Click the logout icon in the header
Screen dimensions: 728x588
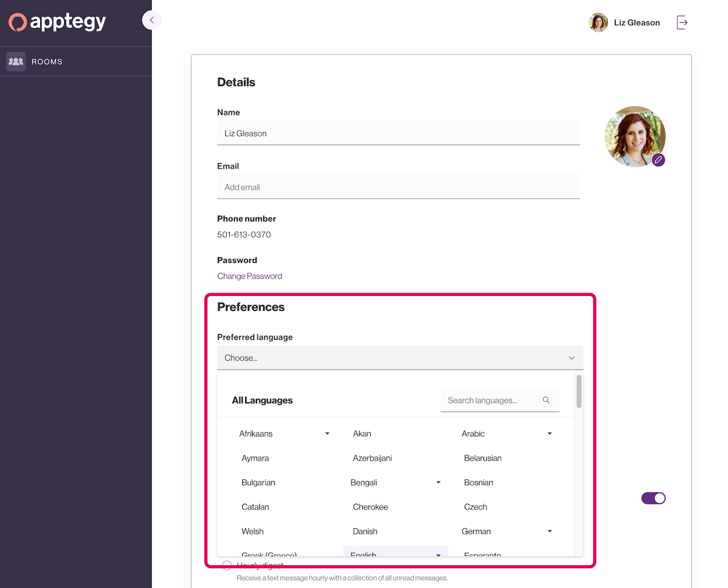pos(682,23)
